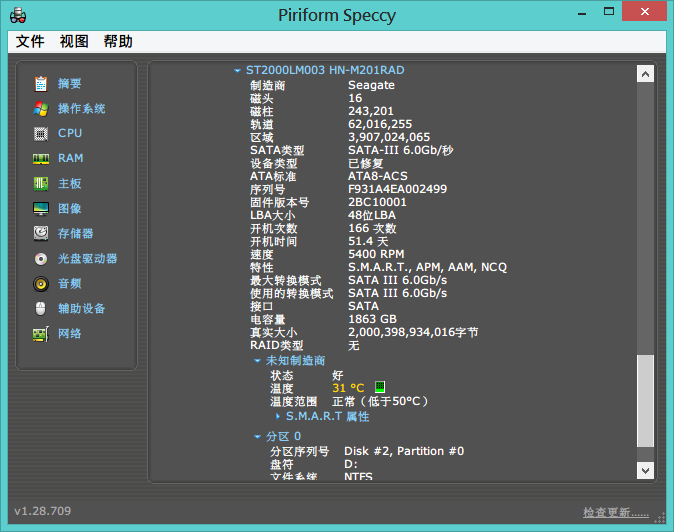The image size is (674, 532).
Task: Select the ATA8-ACS standard value
Action: click(378, 176)
